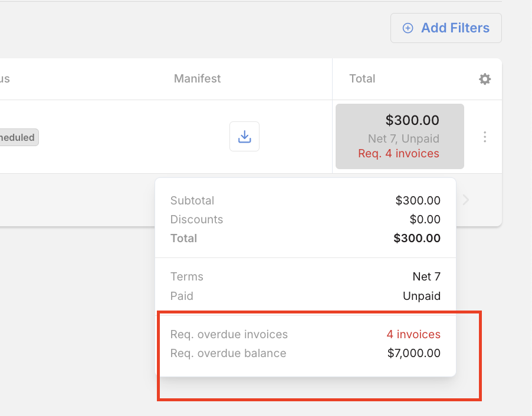
Task: Click 'Net 7, Unpaid' text in Total cell
Action: pyautogui.click(x=403, y=139)
